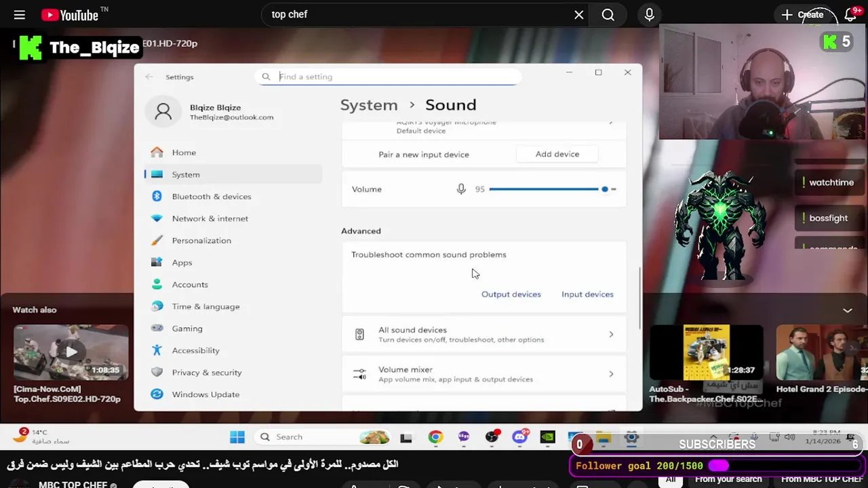Open The.Backpacker.Chef video thumbnail
The width and height of the screenshot is (868, 488).
click(707, 352)
